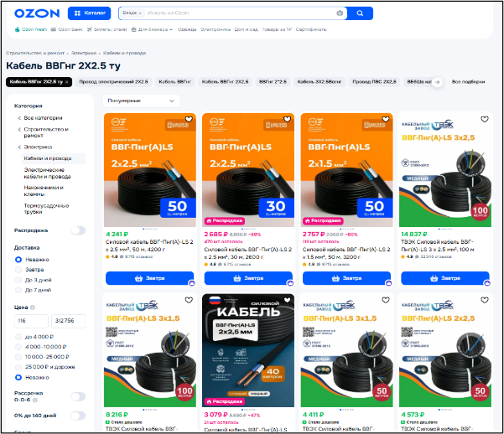Collapse Строительство и ремонт category
This screenshot has width=504, height=434.
pyautogui.click(x=19, y=130)
